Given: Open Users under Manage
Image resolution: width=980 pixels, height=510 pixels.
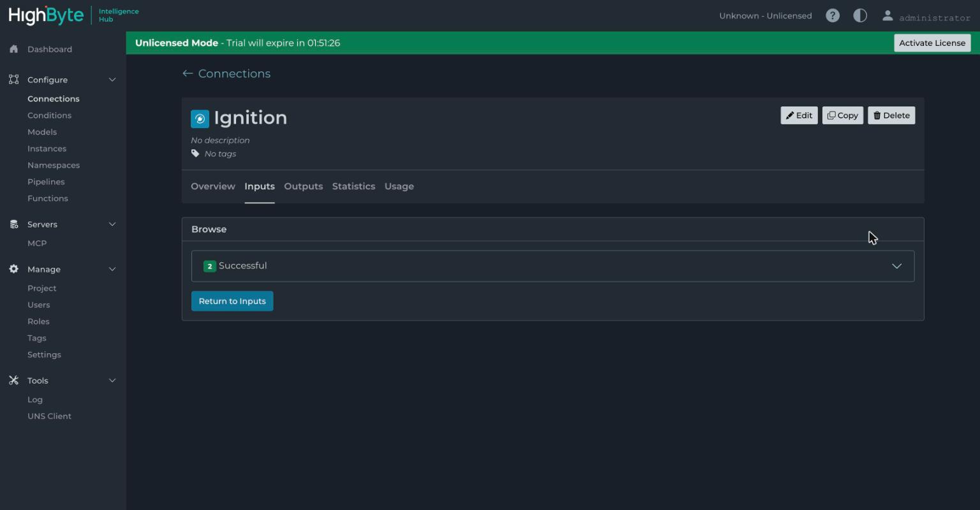Looking at the screenshot, I should [x=38, y=305].
